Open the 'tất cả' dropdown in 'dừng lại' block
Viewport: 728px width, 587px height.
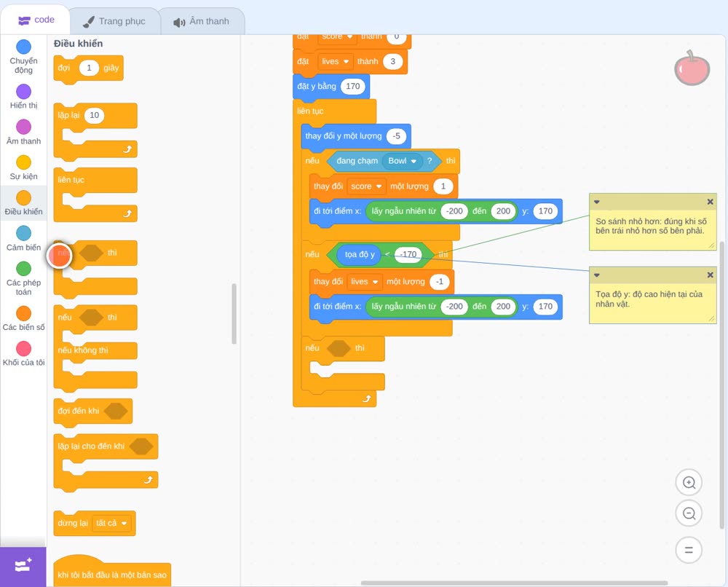111,523
